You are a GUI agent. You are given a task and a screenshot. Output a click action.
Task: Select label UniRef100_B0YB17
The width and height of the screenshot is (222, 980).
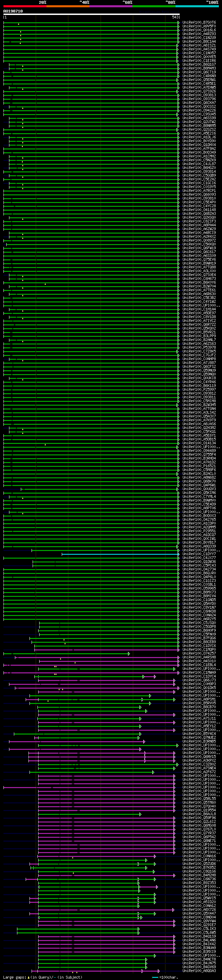199,543
